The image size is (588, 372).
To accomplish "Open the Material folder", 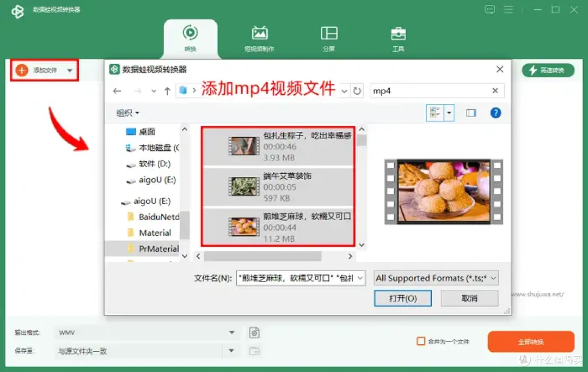I will [x=149, y=233].
